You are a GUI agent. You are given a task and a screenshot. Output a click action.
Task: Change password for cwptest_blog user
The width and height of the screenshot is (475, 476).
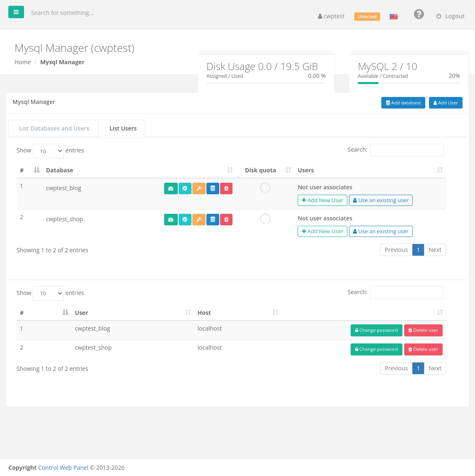click(x=376, y=330)
